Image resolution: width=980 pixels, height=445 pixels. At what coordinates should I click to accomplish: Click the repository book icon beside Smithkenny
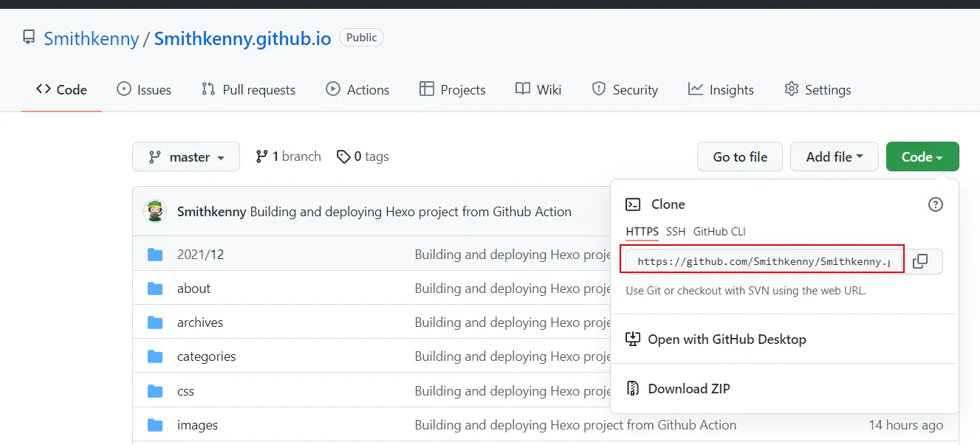(29, 38)
